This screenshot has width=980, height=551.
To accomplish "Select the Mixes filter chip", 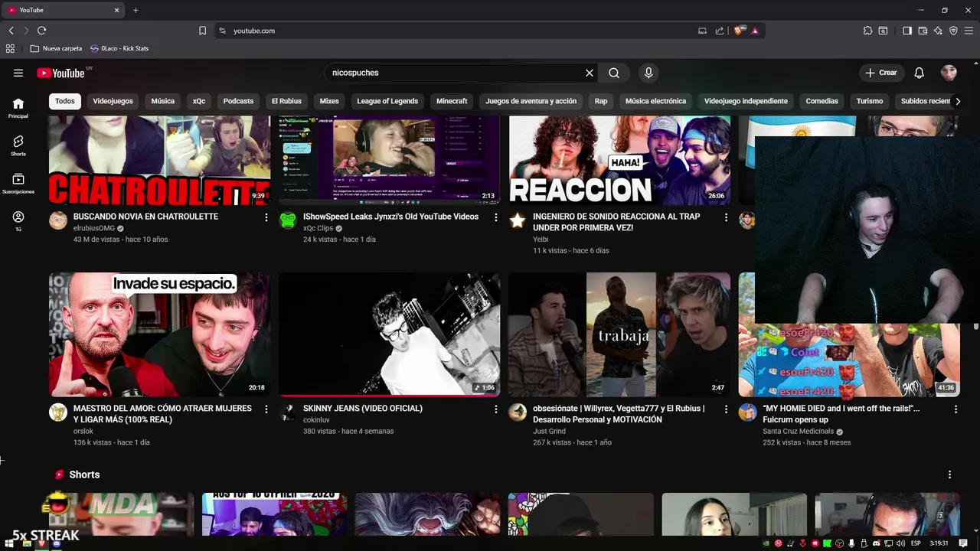I will pos(329,101).
